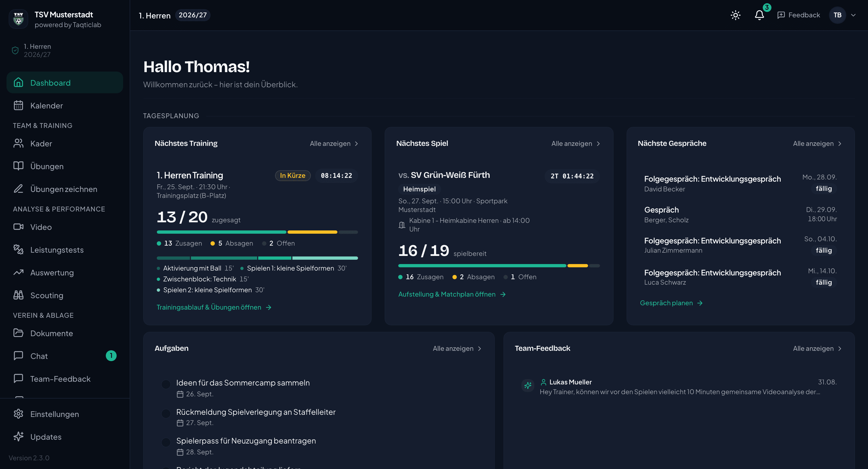Click the match readiness progress bar

pyautogui.click(x=499, y=266)
